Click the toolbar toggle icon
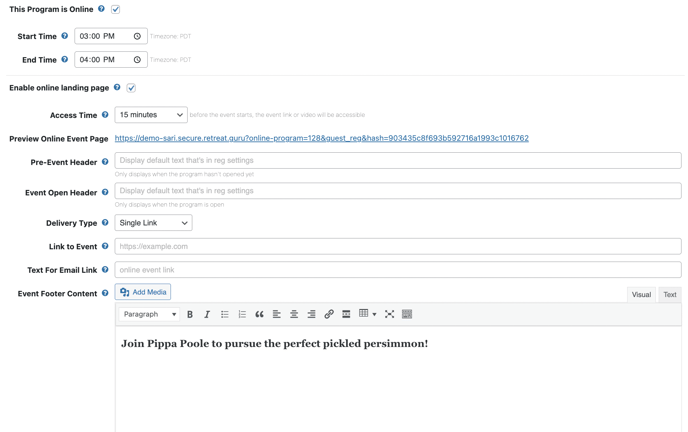688x432 pixels. click(x=407, y=314)
